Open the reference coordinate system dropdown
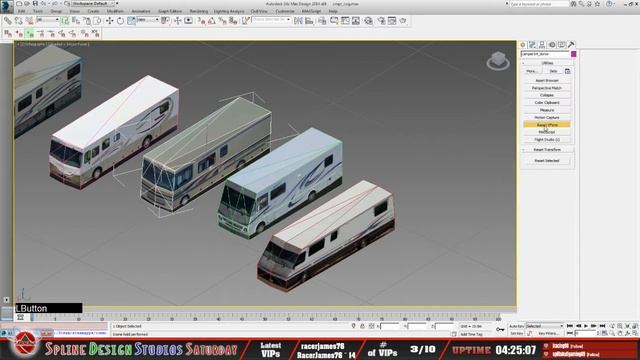This screenshot has height=360, width=640. (x=147, y=20)
